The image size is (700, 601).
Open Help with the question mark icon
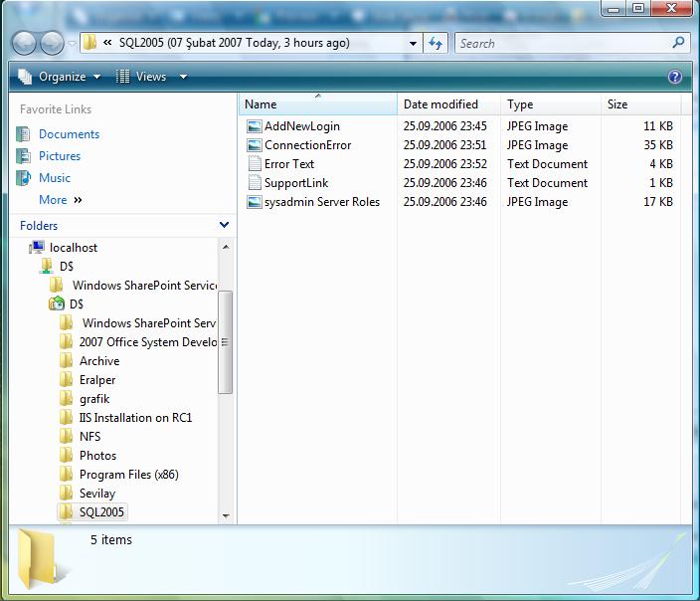tap(675, 77)
